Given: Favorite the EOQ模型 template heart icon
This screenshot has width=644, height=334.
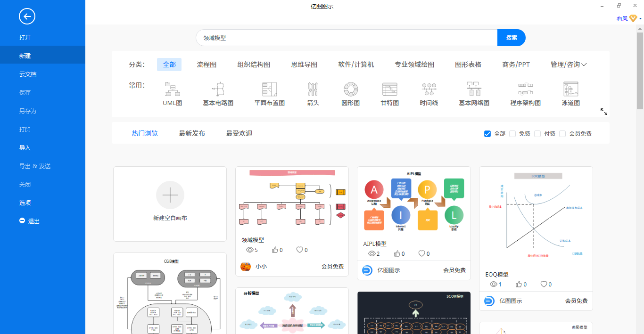Looking at the screenshot, I should [x=544, y=284].
